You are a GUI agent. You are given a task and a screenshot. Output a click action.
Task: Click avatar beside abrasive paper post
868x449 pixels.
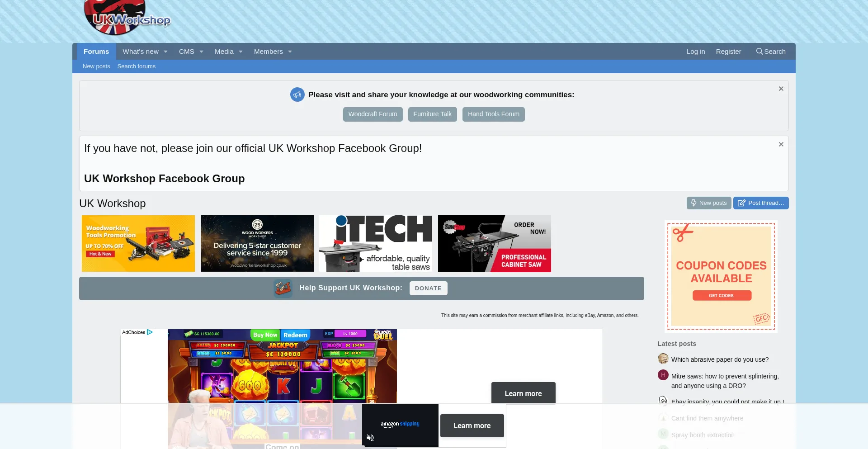coord(663,359)
